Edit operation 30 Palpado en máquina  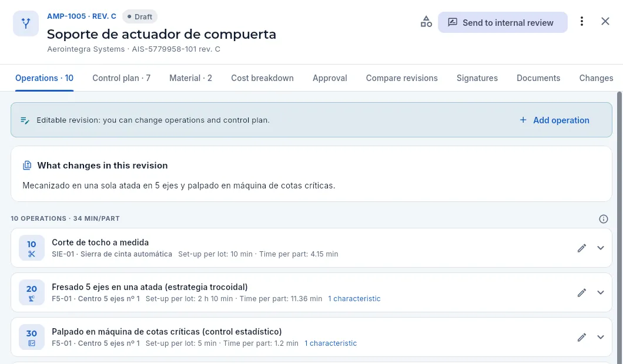[x=582, y=337]
